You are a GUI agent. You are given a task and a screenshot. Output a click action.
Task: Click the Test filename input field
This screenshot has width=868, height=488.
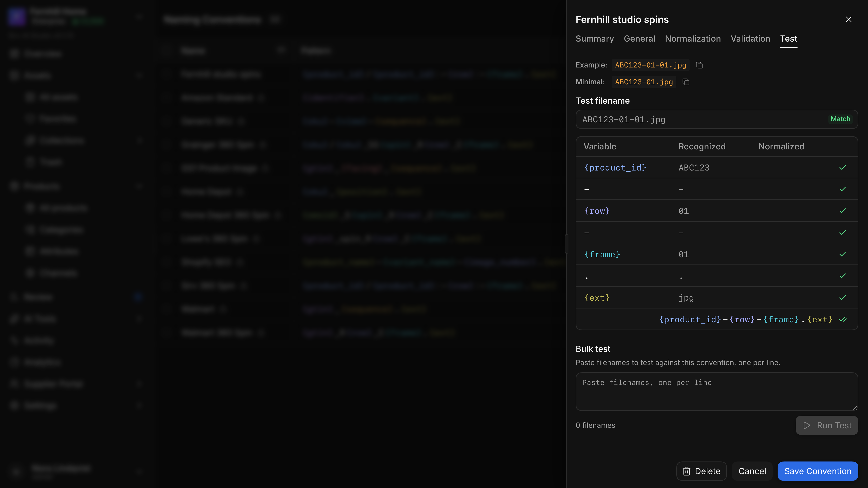[x=716, y=119]
